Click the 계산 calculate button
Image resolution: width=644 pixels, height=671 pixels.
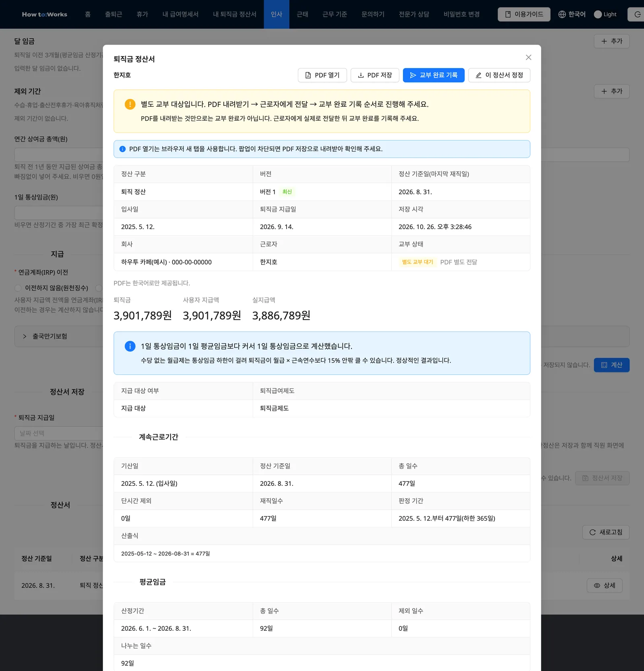click(611, 365)
